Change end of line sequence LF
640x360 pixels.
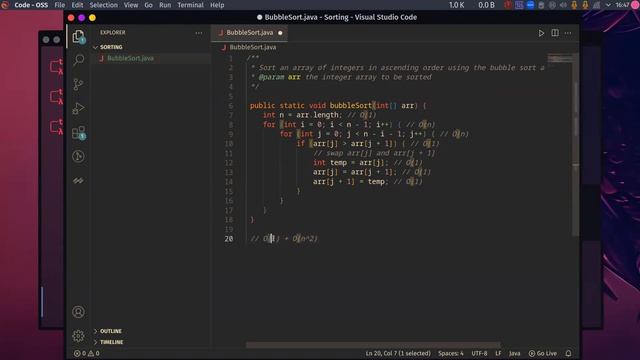pyautogui.click(x=498, y=353)
